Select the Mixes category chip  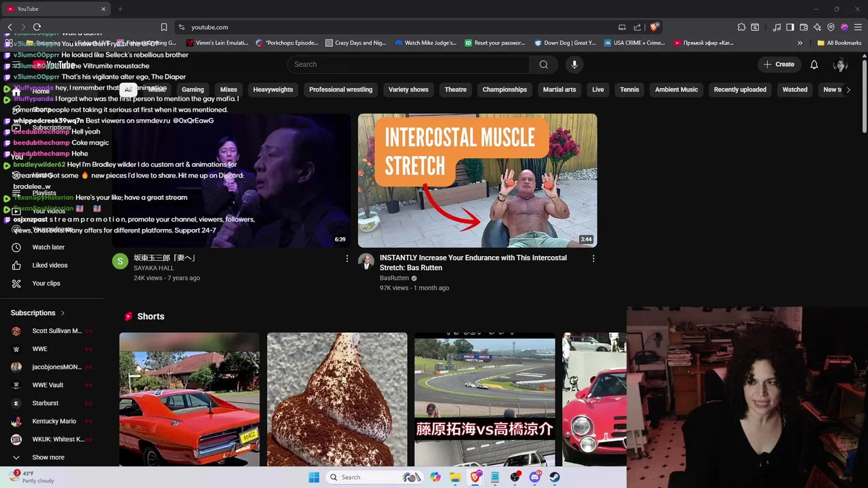pyautogui.click(x=229, y=89)
